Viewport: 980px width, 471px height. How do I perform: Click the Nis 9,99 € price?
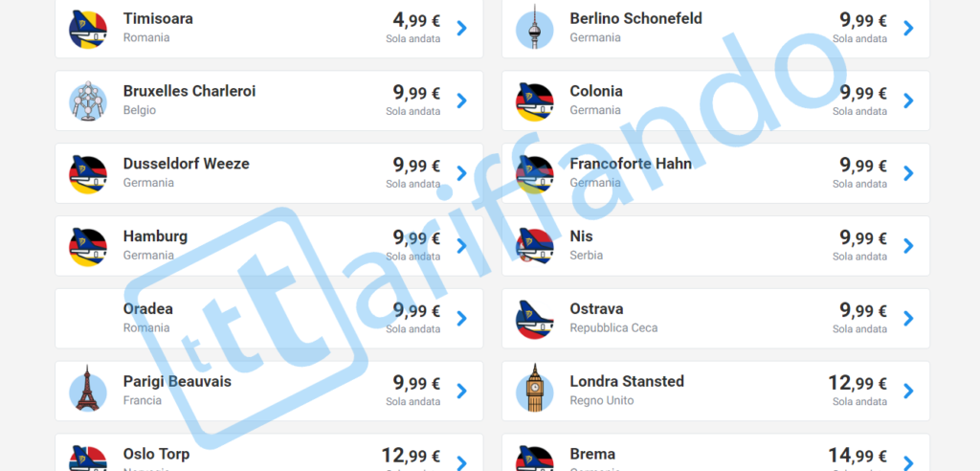(x=863, y=237)
